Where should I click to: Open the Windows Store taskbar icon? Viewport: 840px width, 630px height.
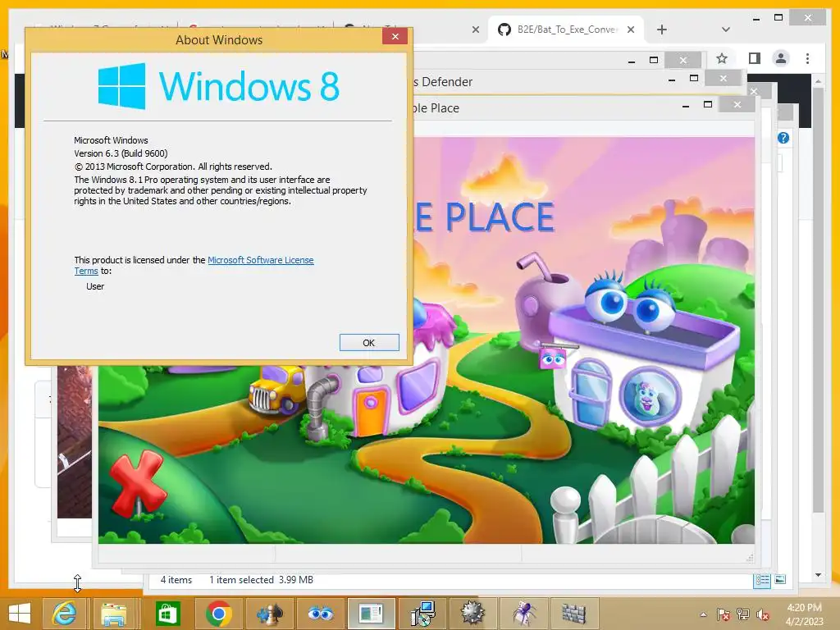pyautogui.click(x=167, y=614)
